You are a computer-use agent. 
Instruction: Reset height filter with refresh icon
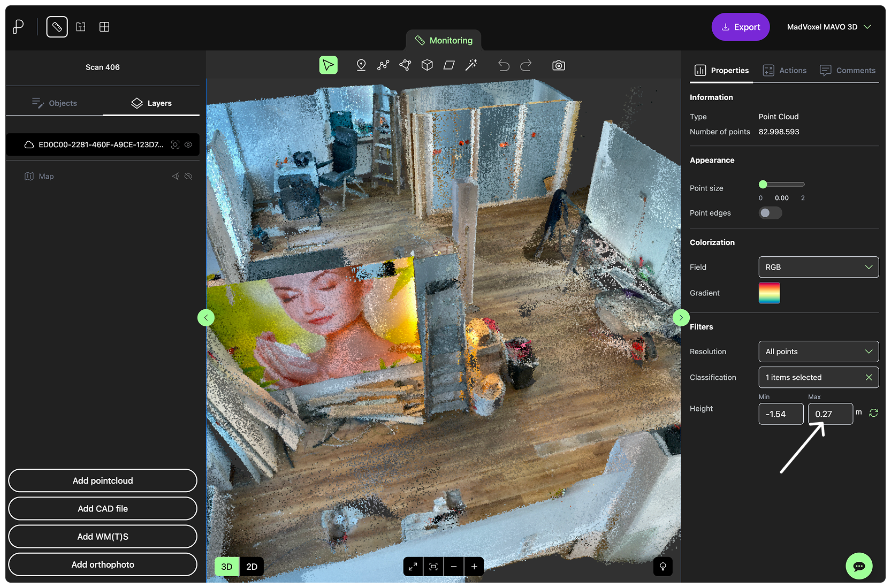[874, 413]
